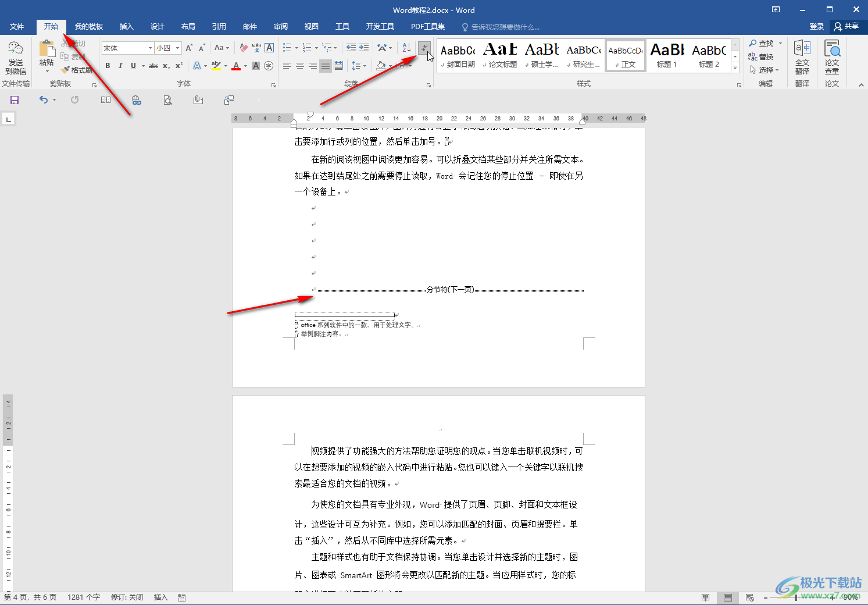The height and width of the screenshot is (605, 868).
Task: Switch to the Review (审阅) tab
Action: click(x=281, y=27)
